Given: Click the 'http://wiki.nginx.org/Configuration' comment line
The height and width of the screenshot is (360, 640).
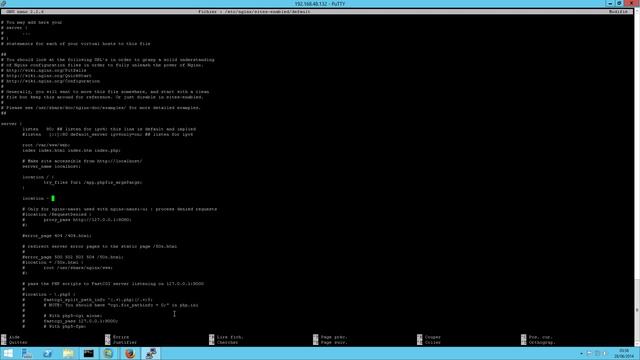Looking at the screenshot, I should tap(50, 81).
